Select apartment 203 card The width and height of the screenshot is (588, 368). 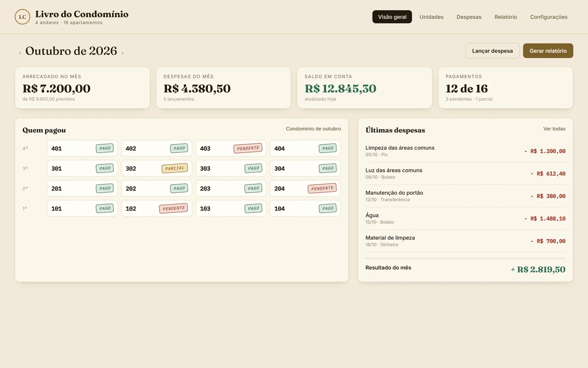[x=231, y=188]
